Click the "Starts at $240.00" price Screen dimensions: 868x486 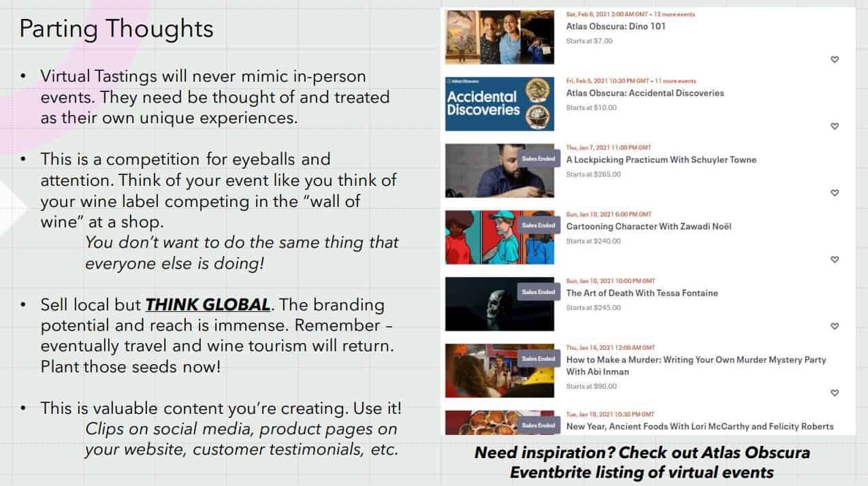(x=594, y=241)
